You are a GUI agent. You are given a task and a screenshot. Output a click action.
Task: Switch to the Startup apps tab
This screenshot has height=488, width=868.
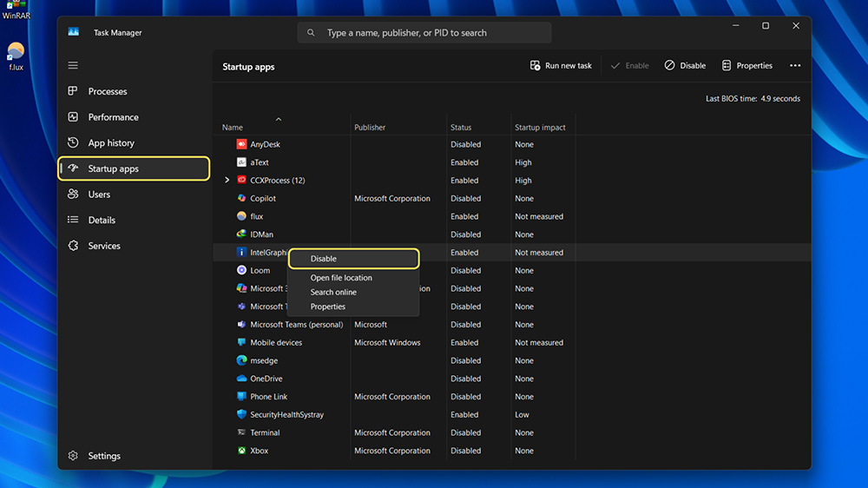pyautogui.click(x=134, y=168)
